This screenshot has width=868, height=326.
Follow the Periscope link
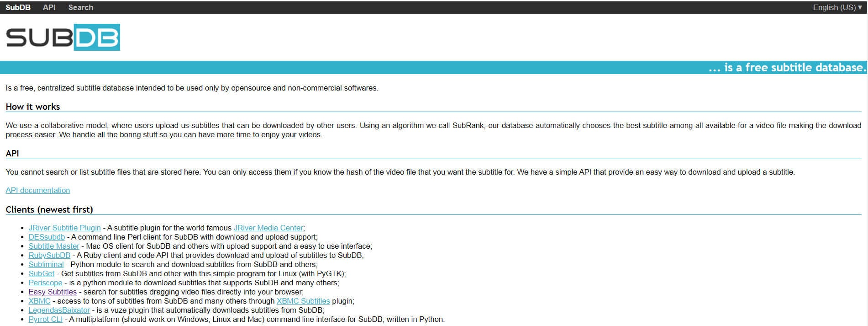click(x=45, y=283)
